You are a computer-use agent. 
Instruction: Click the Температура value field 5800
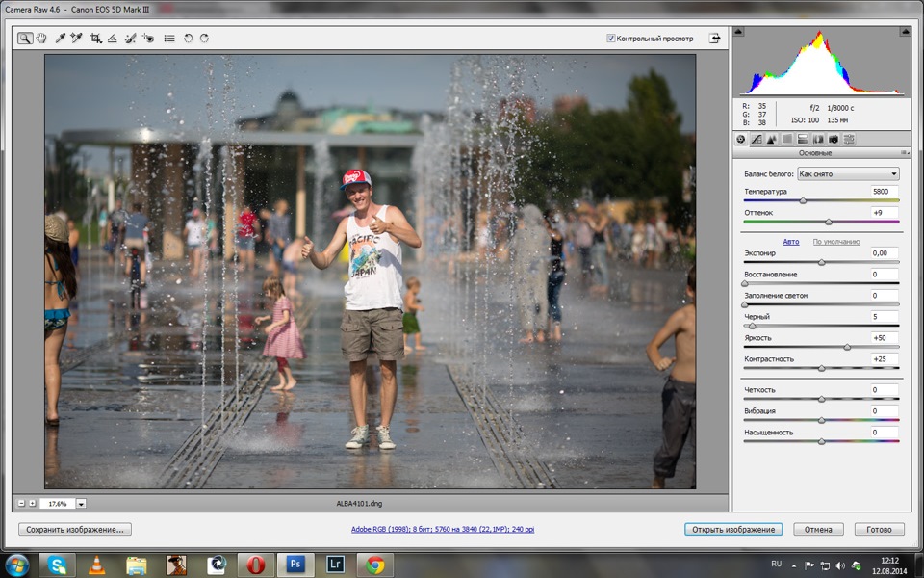pos(884,191)
